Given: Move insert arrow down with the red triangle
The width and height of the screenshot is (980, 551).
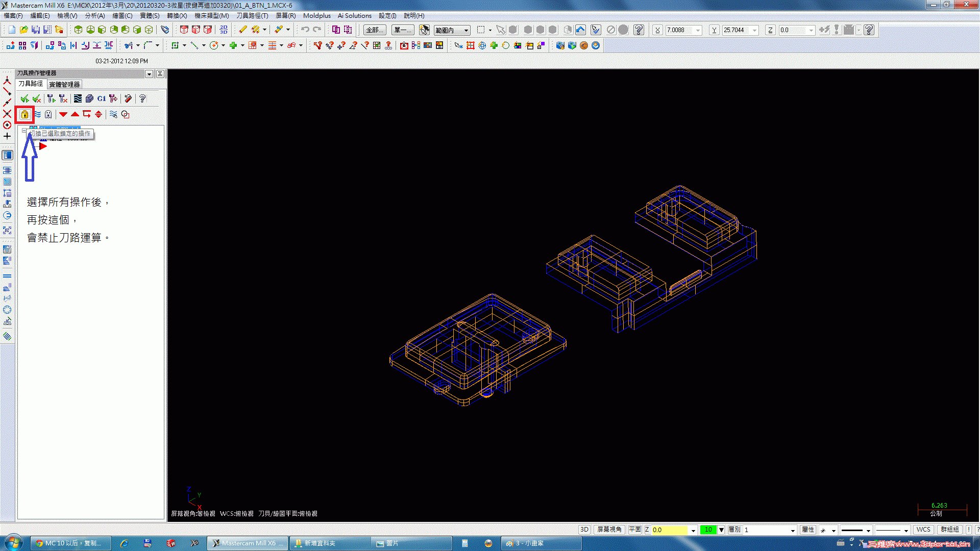Looking at the screenshot, I should pos(63,114).
